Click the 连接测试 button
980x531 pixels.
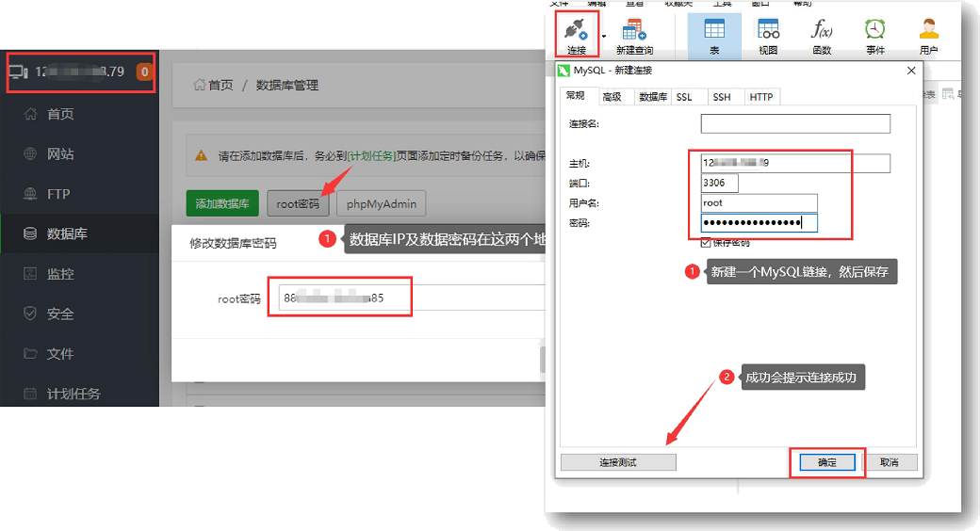[618, 462]
